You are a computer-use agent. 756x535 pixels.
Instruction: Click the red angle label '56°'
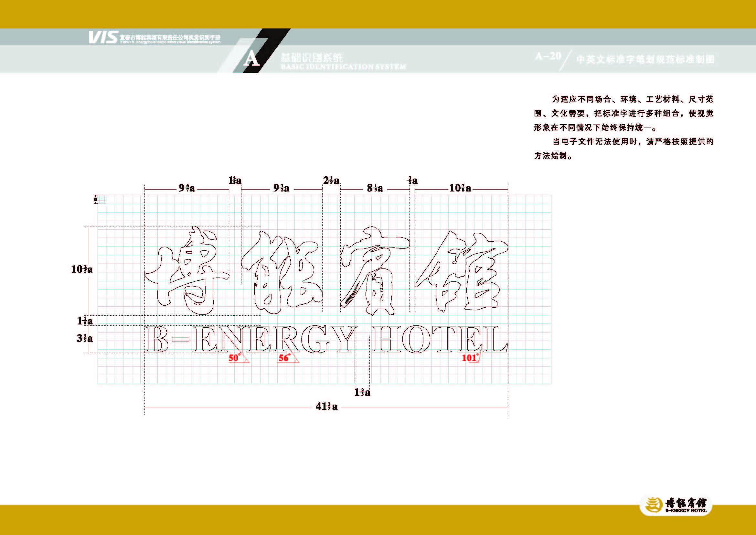(x=284, y=358)
